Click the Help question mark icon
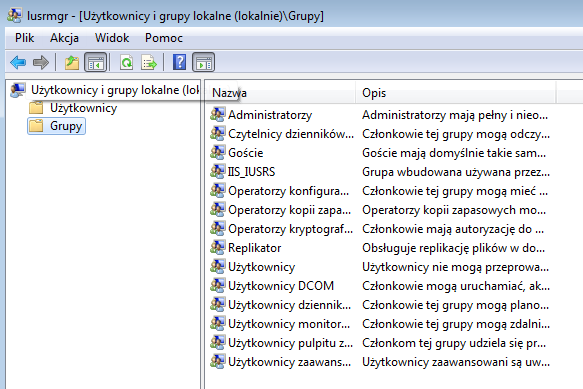Image resolution: width=583 pixels, height=389 pixels. 180,62
